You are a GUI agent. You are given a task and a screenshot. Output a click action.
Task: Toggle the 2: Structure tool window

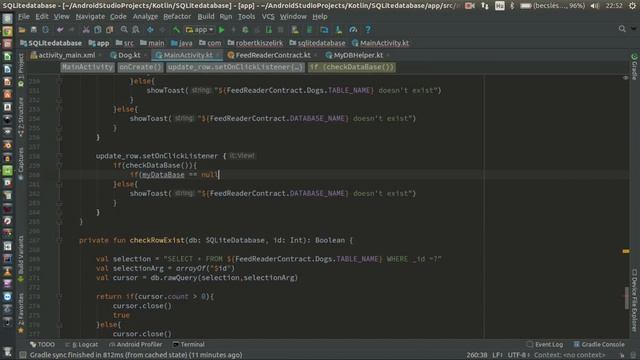[x=21, y=116]
